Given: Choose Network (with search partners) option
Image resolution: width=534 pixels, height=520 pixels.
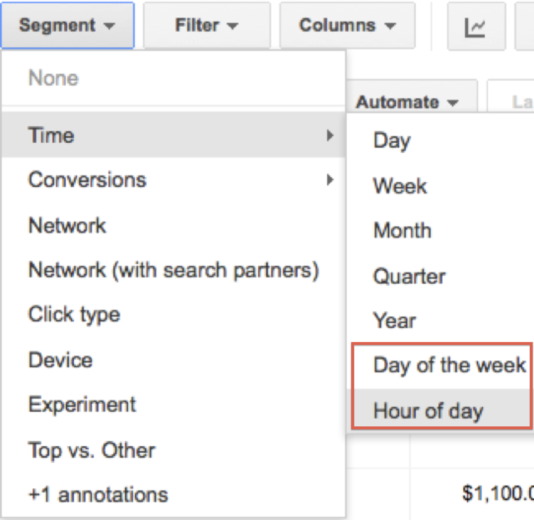Looking at the screenshot, I should tap(174, 270).
